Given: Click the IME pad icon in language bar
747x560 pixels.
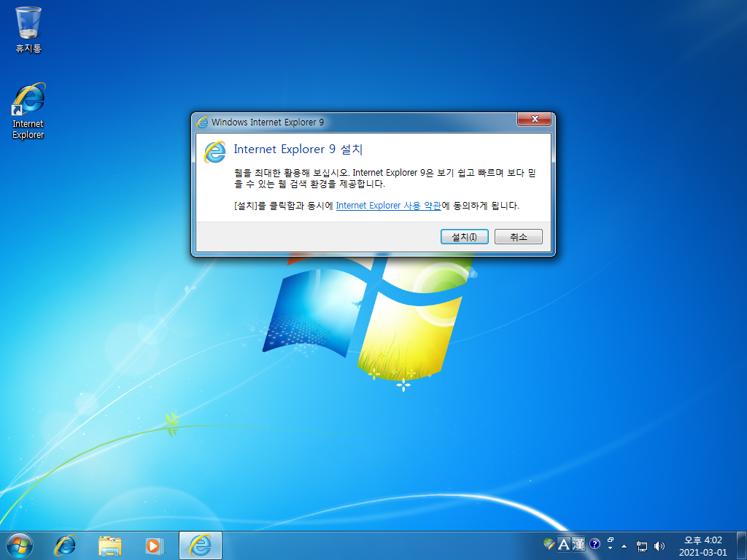Looking at the screenshot, I should [549, 544].
